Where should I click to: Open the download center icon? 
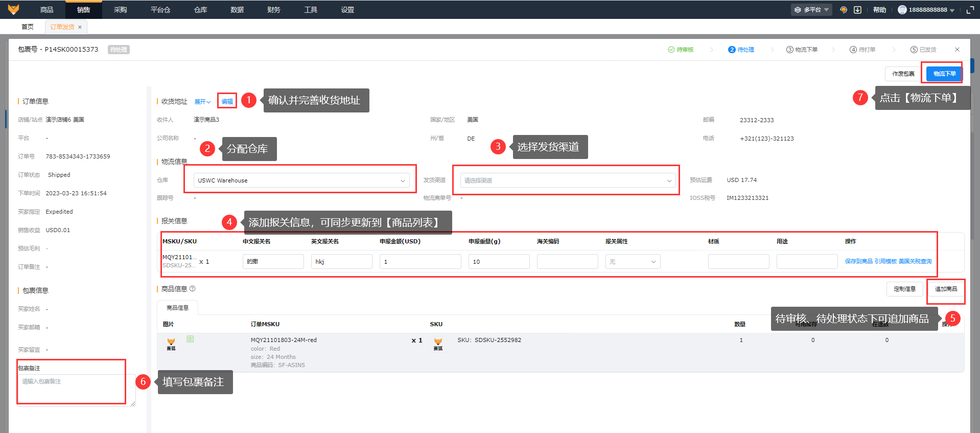pyautogui.click(x=858, y=10)
